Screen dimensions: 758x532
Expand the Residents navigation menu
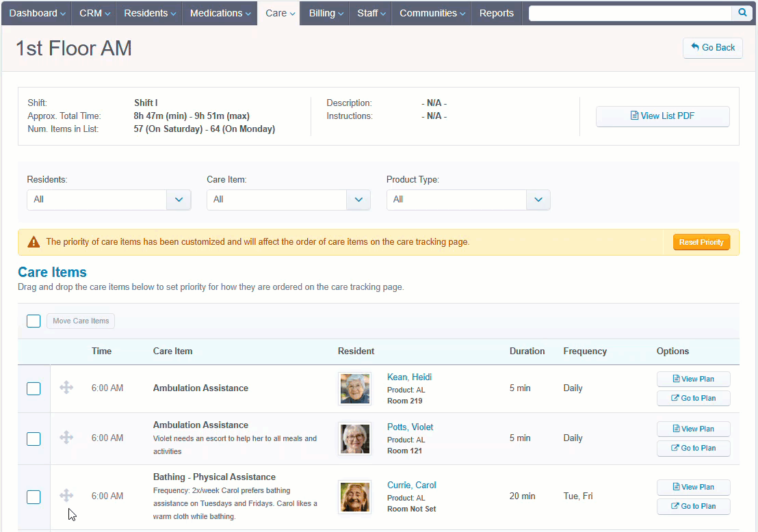[x=149, y=13]
